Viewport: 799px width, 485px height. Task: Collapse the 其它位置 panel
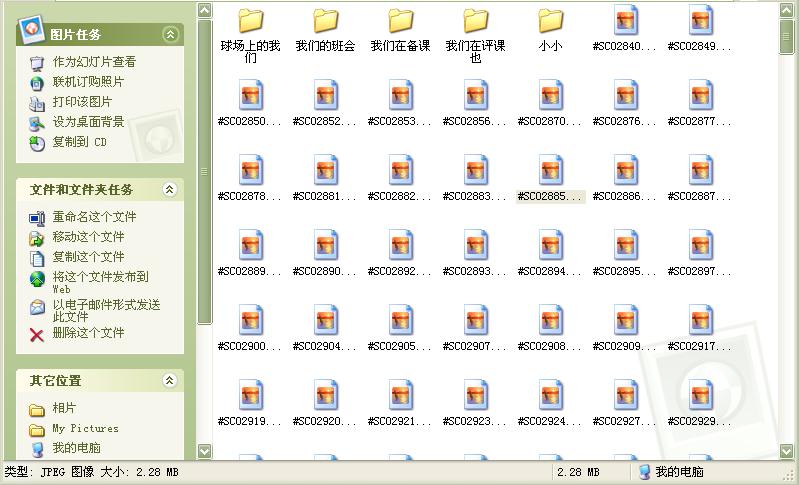(x=170, y=380)
